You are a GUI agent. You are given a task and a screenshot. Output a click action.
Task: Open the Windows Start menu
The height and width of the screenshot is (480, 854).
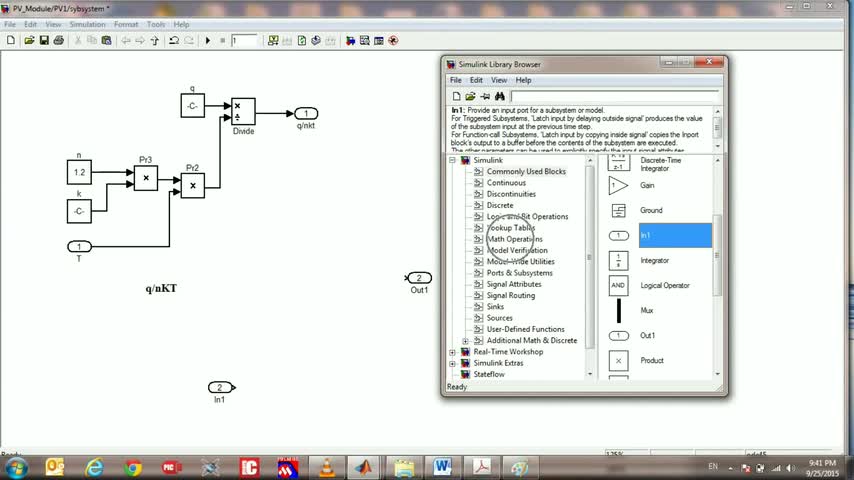click(17, 467)
